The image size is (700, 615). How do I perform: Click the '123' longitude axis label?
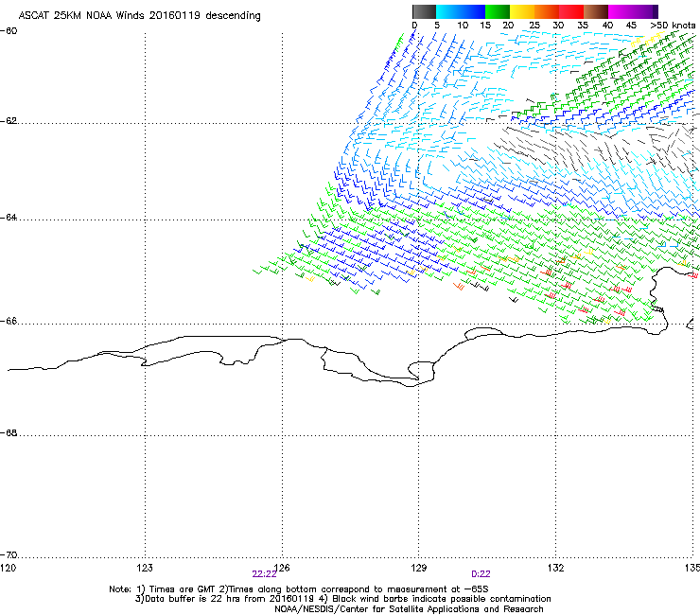coord(145,568)
